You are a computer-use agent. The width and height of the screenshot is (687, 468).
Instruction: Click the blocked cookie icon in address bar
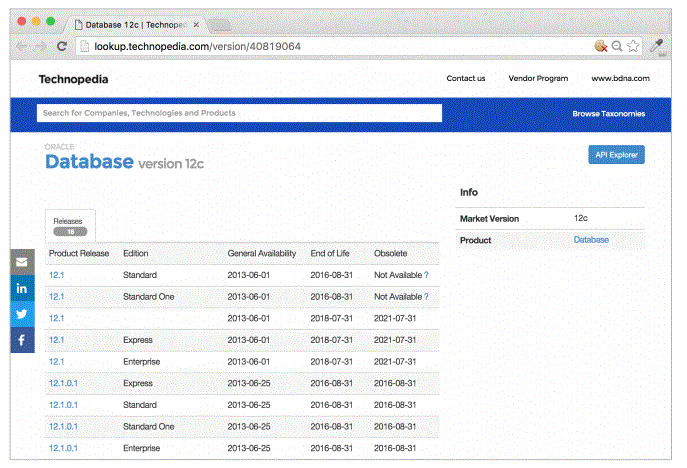[x=601, y=46]
